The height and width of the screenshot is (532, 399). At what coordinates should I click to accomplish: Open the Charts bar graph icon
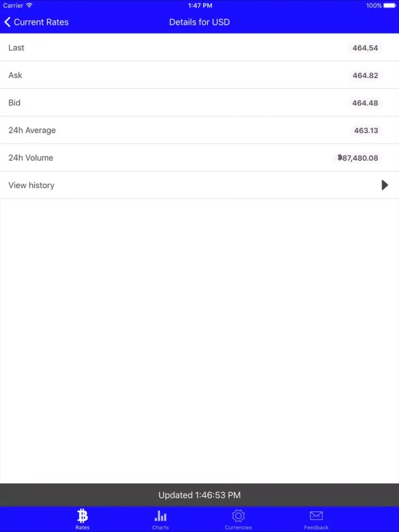pos(160,516)
